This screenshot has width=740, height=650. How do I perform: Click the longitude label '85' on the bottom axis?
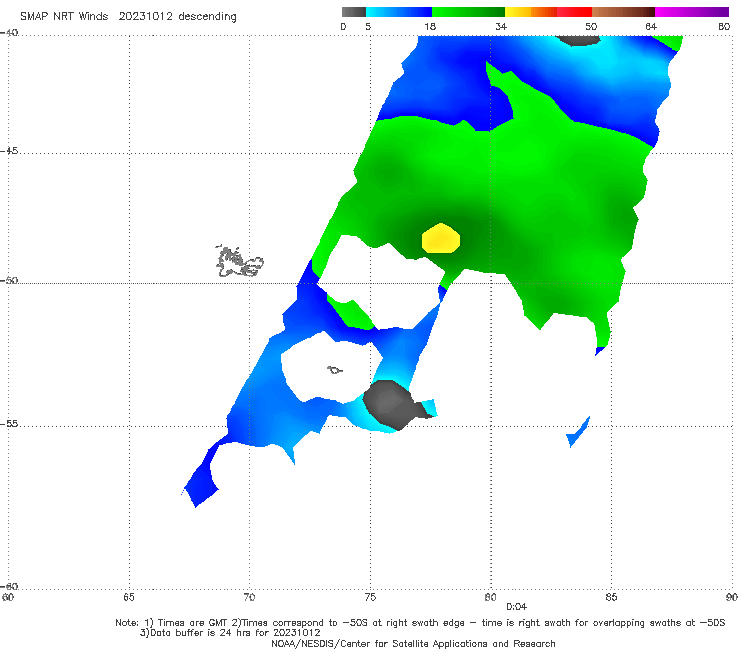[x=611, y=598]
